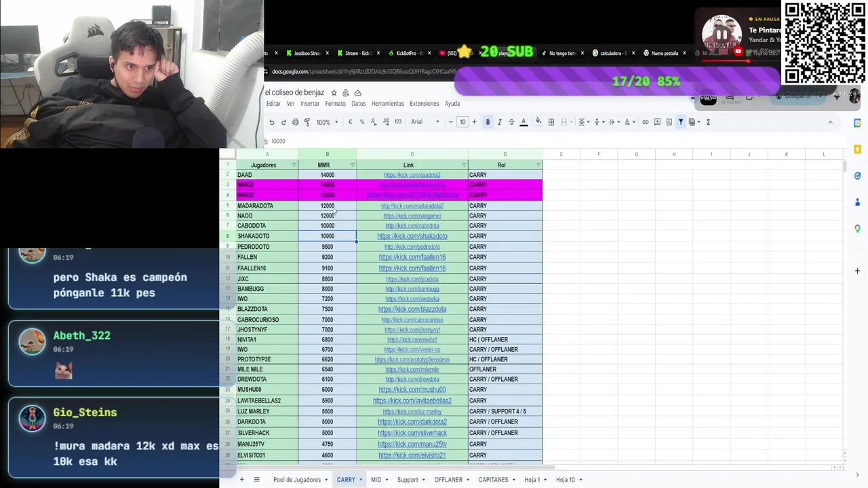Open Google Calendar side panel icon

[857, 123]
